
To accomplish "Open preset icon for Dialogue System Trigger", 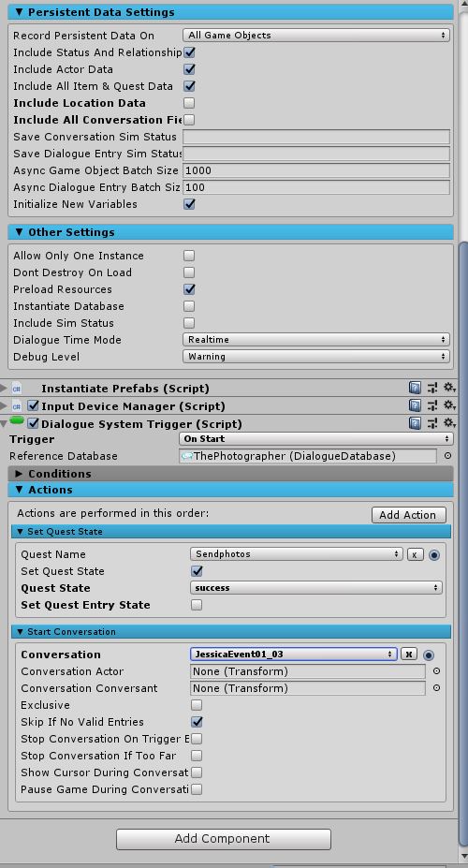I will tap(432, 423).
